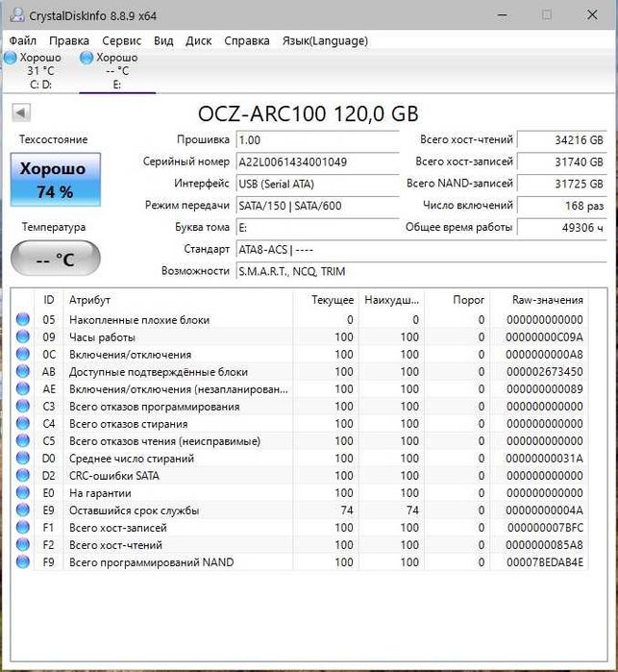Click the power-on hours value 49306 ч
This screenshot has width=618, height=672.
click(x=562, y=227)
